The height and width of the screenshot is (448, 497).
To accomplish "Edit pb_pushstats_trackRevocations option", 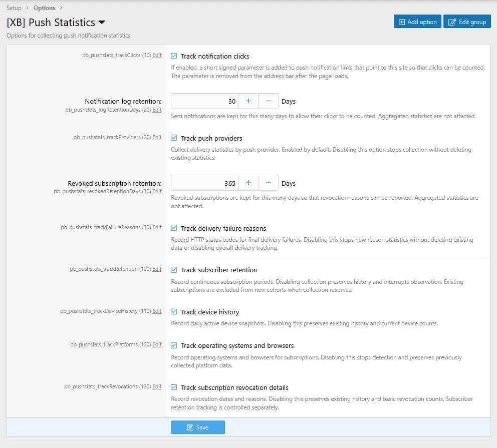I will (157, 386).
